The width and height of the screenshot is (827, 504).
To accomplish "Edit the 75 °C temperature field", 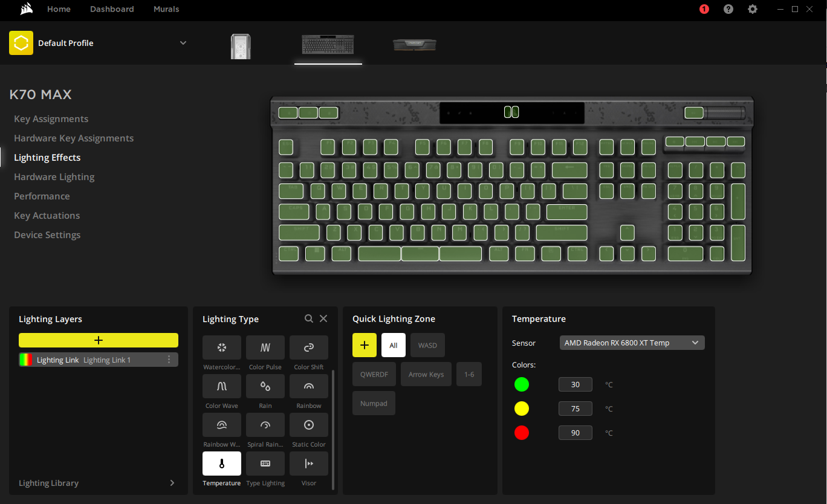I will tap(576, 409).
